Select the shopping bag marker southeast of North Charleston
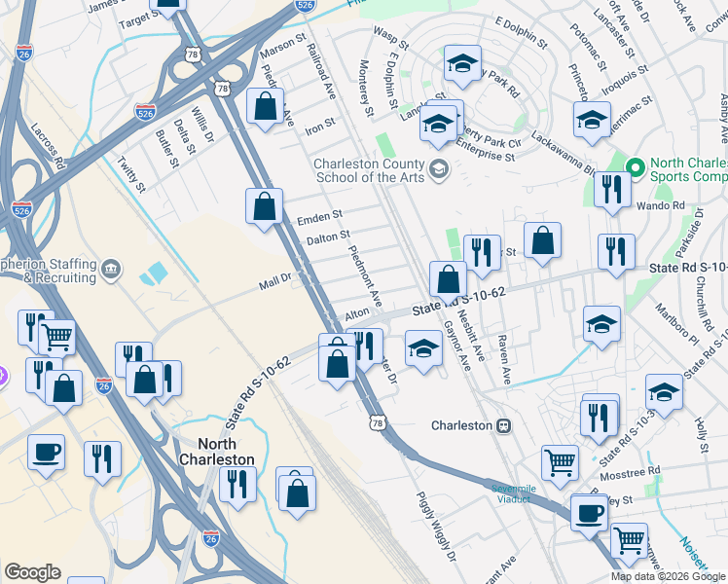Viewport: 728px width, 584px height. [x=298, y=494]
